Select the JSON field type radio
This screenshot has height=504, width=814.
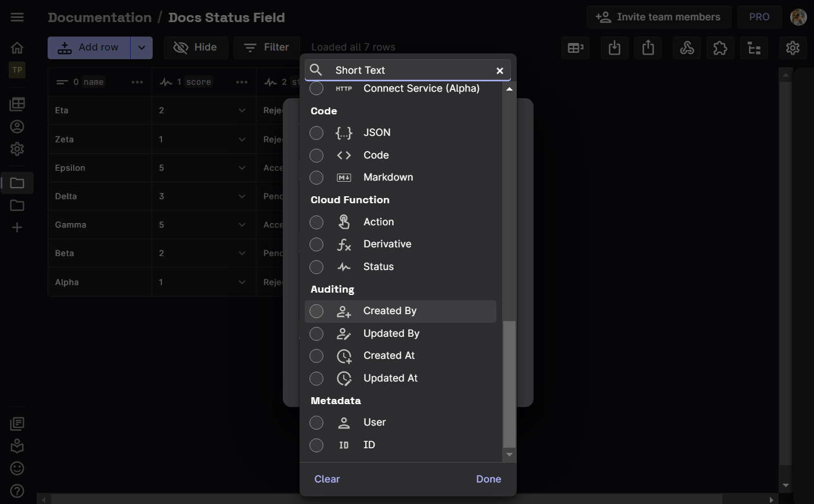pyautogui.click(x=316, y=133)
